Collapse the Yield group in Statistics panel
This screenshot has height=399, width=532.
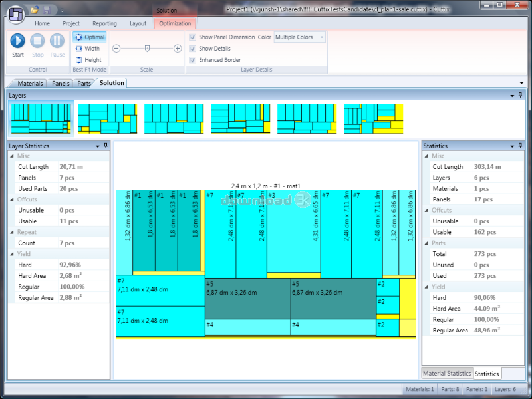427,287
